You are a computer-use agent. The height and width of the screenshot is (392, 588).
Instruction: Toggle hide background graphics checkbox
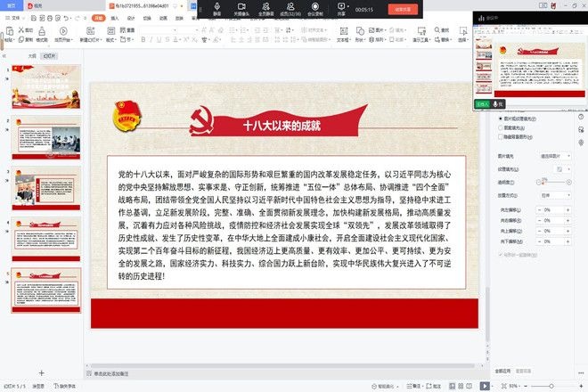click(x=500, y=138)
